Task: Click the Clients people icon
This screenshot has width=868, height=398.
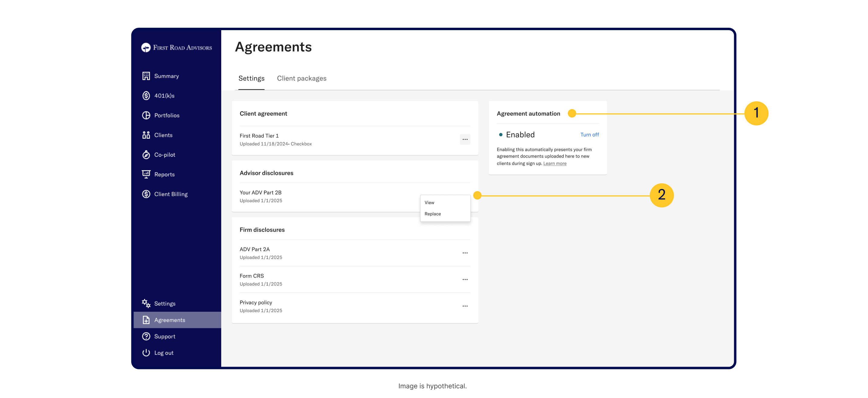Action: (146, 135)
